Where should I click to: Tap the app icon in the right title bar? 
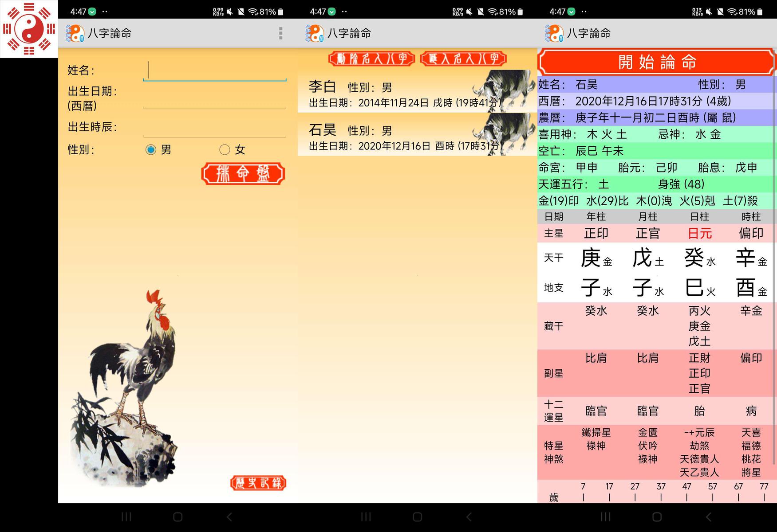[x=554, y=33]
